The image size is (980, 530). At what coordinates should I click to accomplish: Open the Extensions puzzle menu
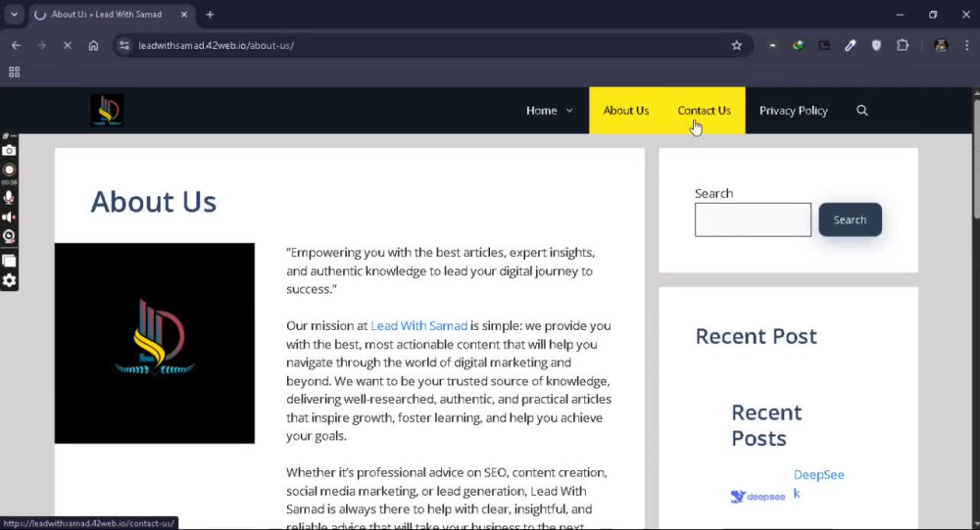coord(903,45)
